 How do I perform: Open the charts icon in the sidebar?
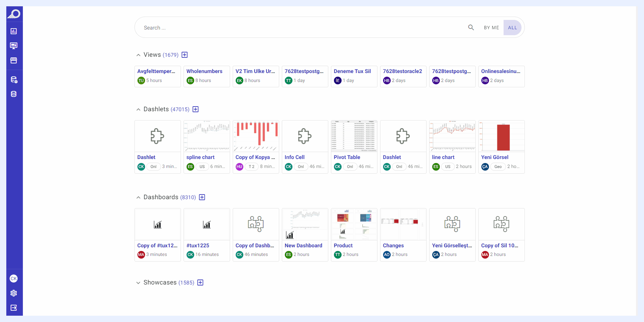click(x=14, y=31)
